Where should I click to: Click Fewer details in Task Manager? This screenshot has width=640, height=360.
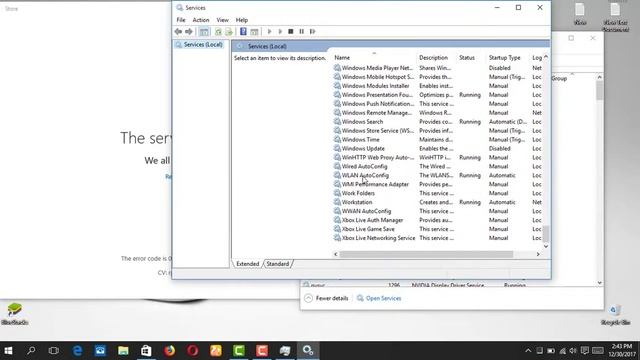point(327,298)
